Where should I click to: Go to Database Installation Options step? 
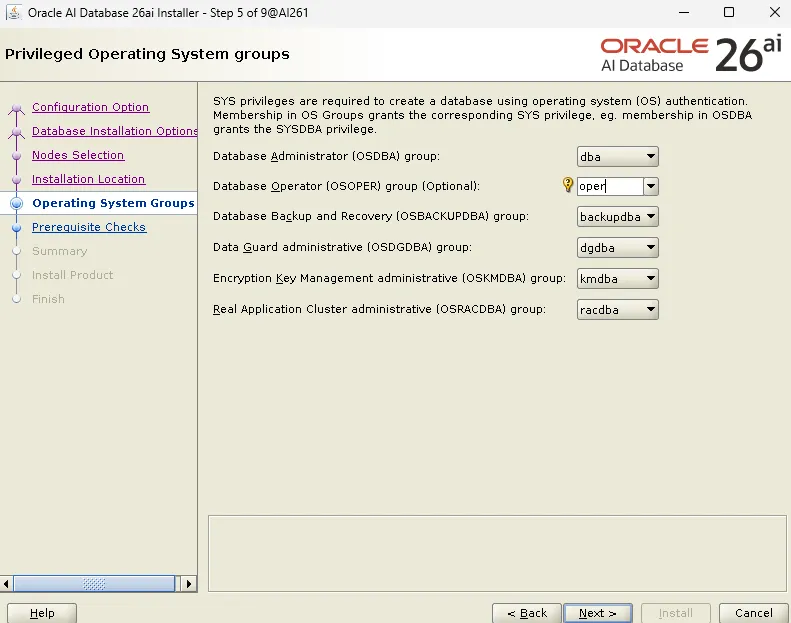pos(115,131)
